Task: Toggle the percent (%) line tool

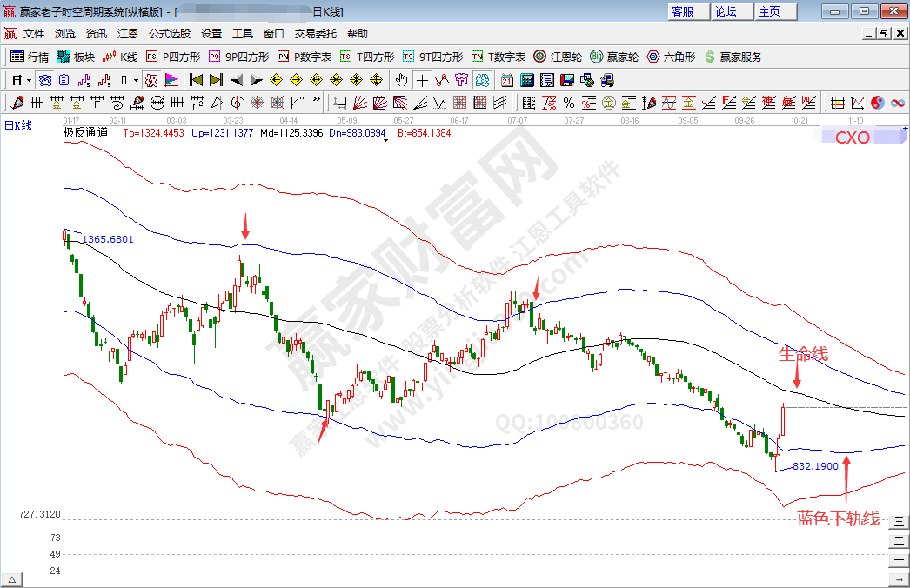Action: coord(568,103)
